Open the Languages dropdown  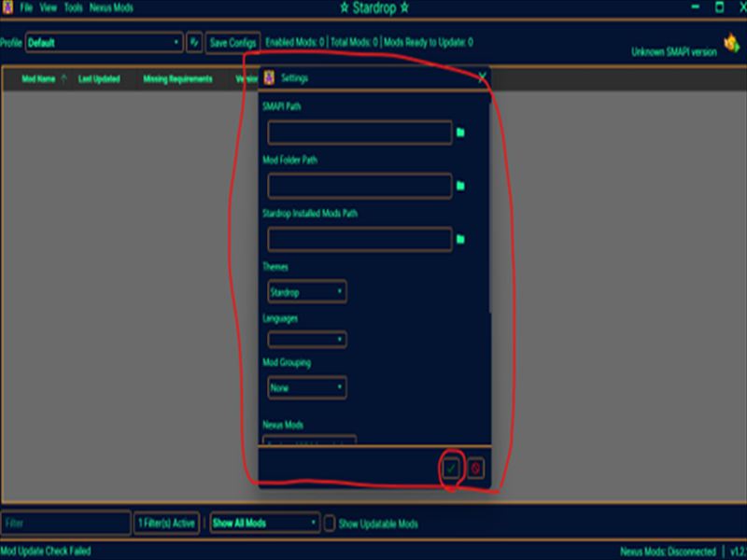[x=307, y=339]
